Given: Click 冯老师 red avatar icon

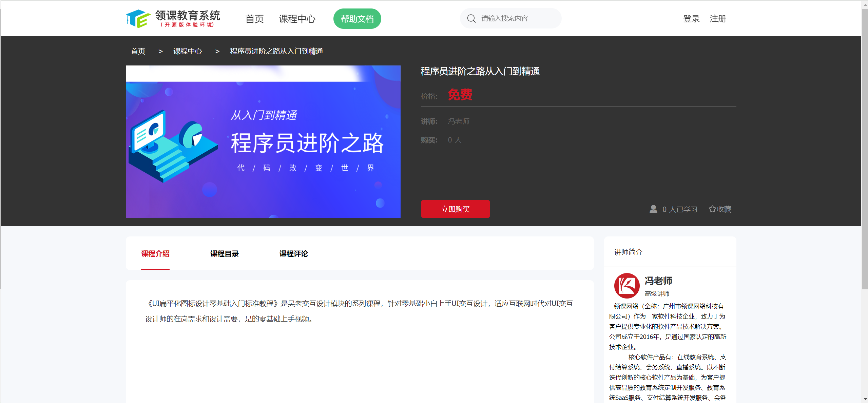Looking at the screenshot, I should tap(626, 286).
